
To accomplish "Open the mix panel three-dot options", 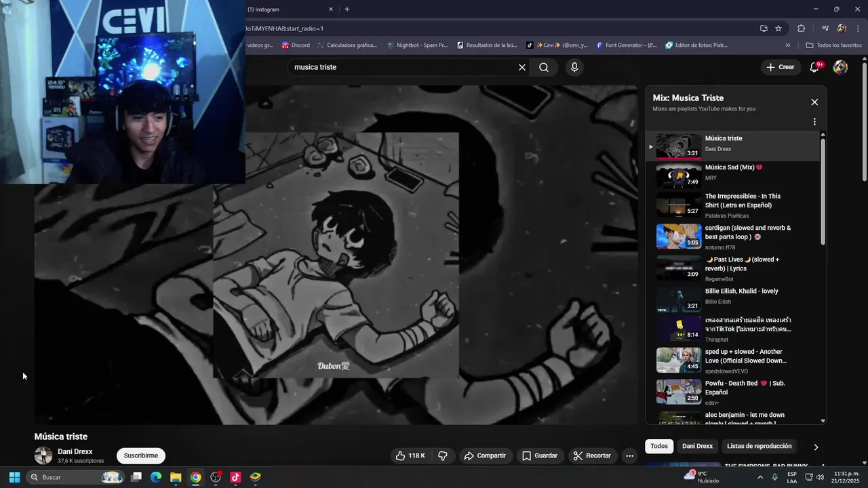I will (814, 122).
